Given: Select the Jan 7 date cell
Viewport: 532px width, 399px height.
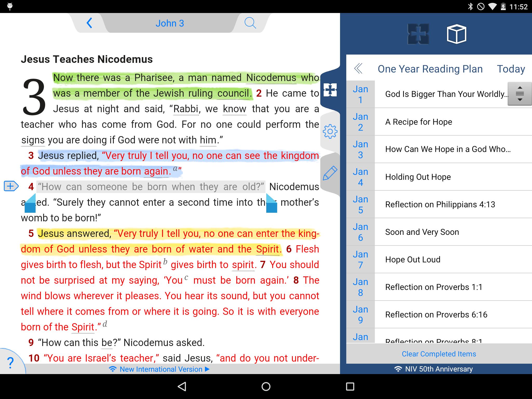Looking at the screenshot, I should pyautogui.click(x=361, y=260).
